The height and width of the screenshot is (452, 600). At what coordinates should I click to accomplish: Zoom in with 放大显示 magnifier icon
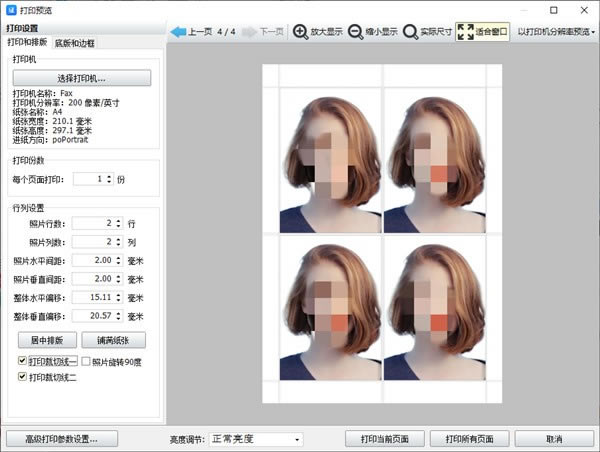pos(300,32)
